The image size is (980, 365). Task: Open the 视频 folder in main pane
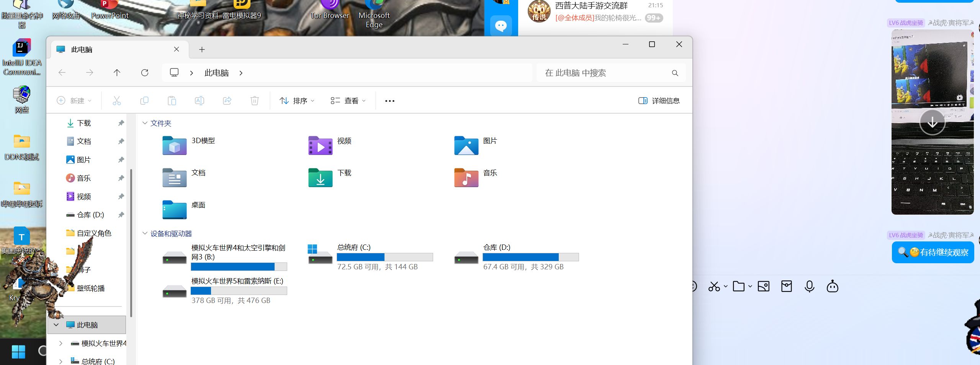tap(330, 145)
